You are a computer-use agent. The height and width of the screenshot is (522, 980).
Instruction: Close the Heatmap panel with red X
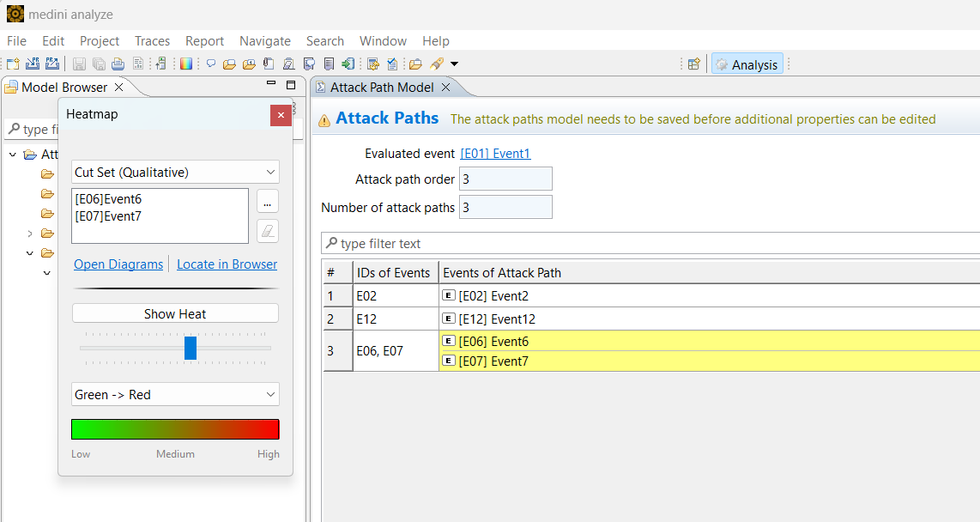click(281, 115)
